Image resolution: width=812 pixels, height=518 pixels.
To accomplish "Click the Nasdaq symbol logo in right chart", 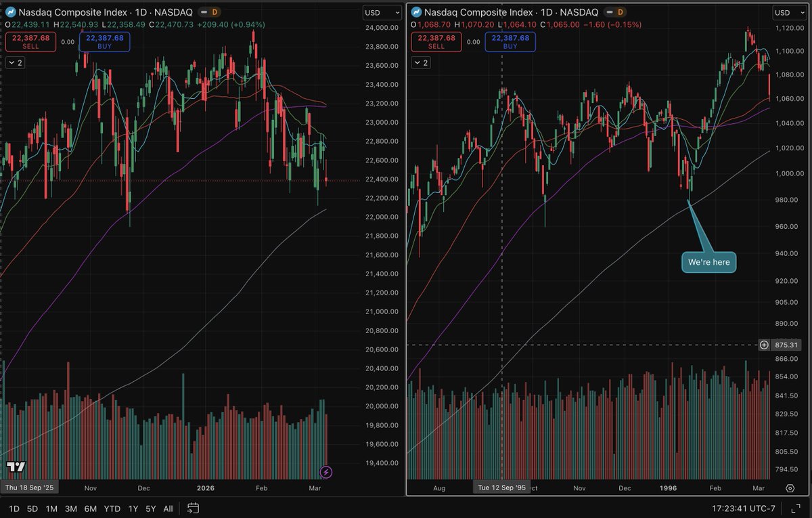I will [x=417, y=12].
